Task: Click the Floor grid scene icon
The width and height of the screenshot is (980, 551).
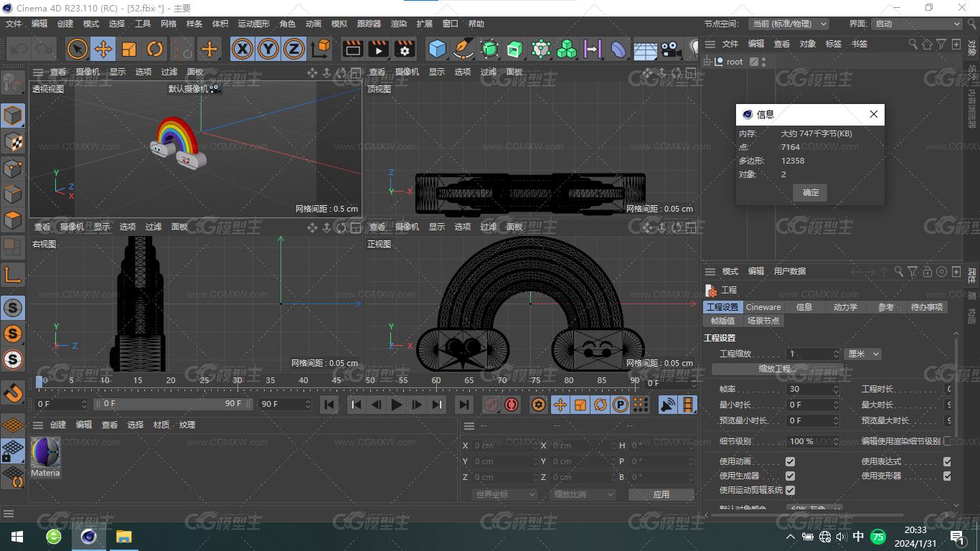Action: [x=645, y=49]
